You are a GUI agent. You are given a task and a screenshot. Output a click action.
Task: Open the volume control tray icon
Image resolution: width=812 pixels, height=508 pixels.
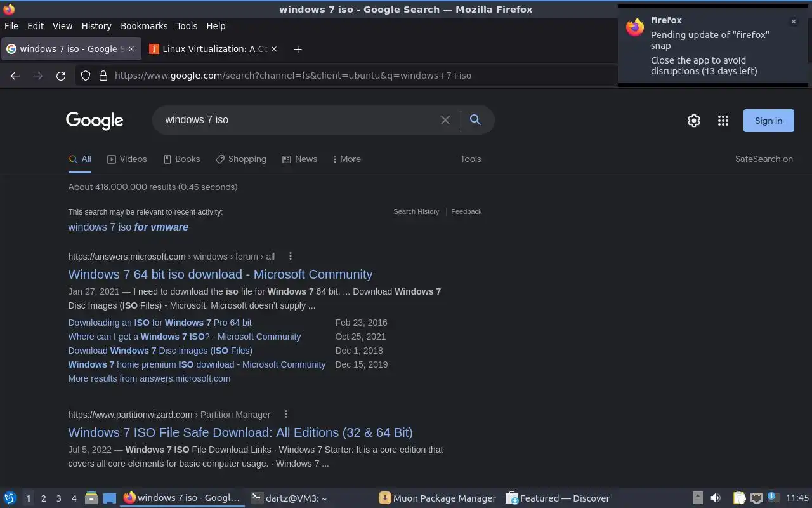click(715, 498)
